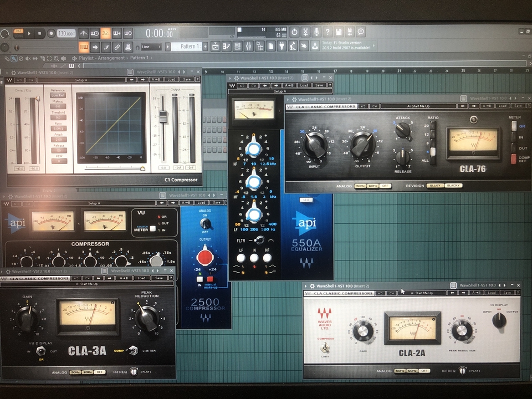
Task: Open CLA-2A 'A: Start Me Up' preset menu
Action: tap(422, 293)
